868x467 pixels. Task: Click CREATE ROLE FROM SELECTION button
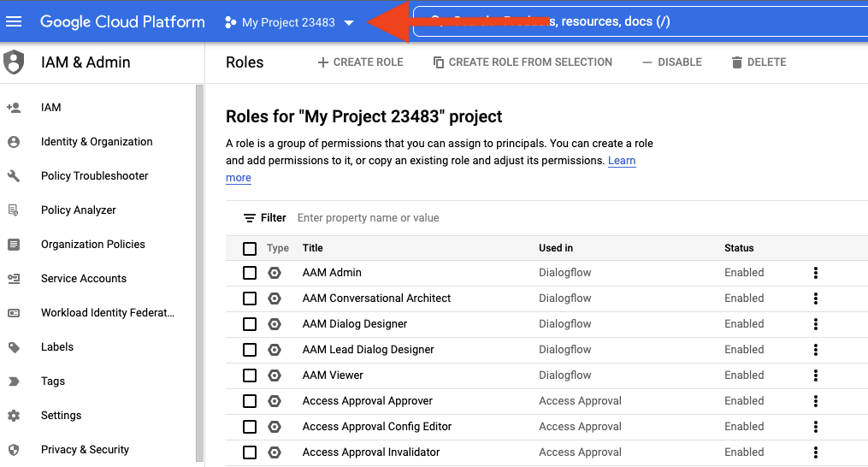coord(523,62)
